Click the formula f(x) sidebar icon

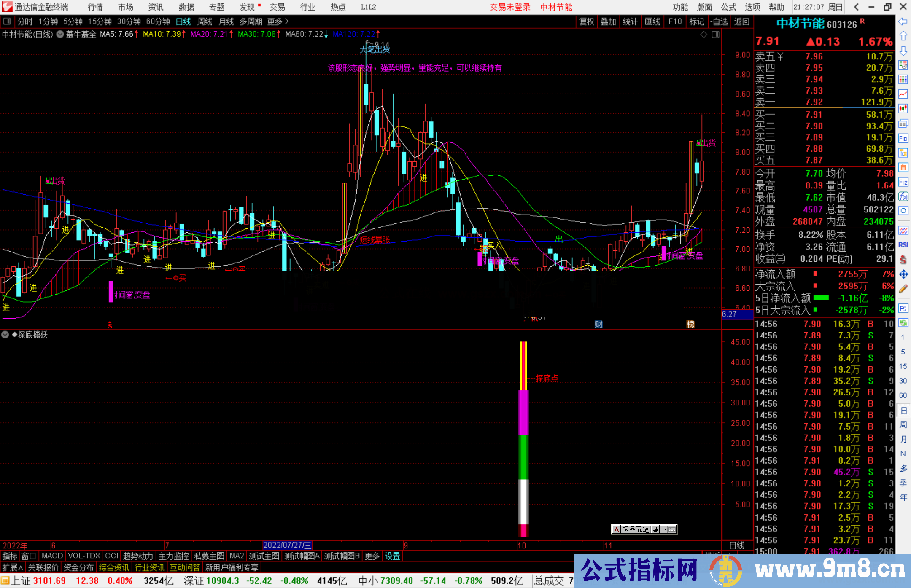[x=903, y=196]
